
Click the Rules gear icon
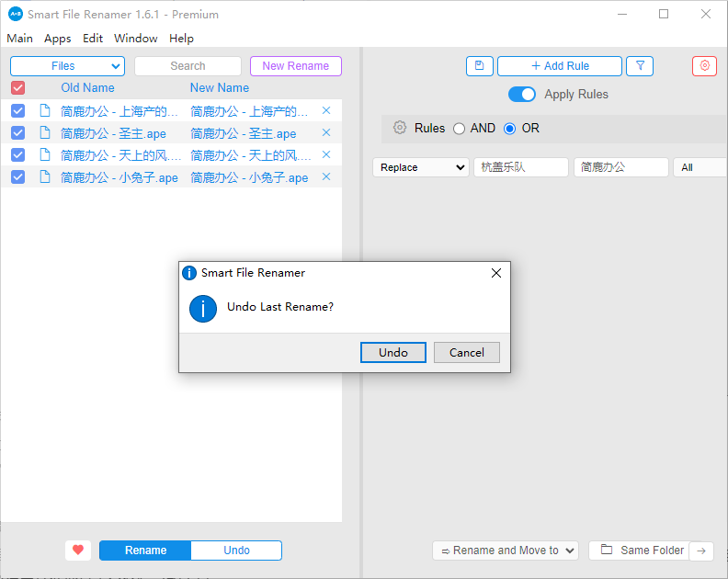(400, 129)
